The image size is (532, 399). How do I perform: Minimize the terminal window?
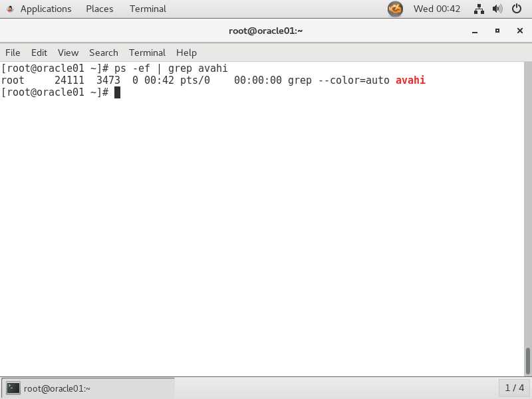[475, 31]
